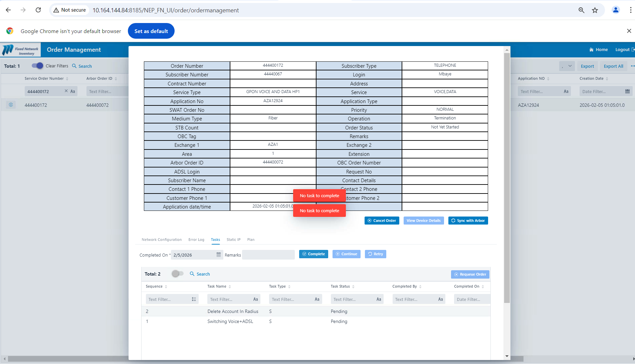Click the calendar icon in Completed On field
Image resolution: width=635 pixels, height=364 pixels.
tap(218, 255)
